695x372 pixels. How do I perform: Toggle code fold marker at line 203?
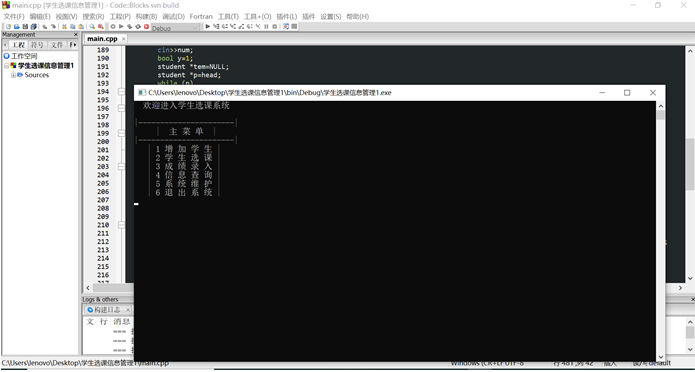[121, 166]
